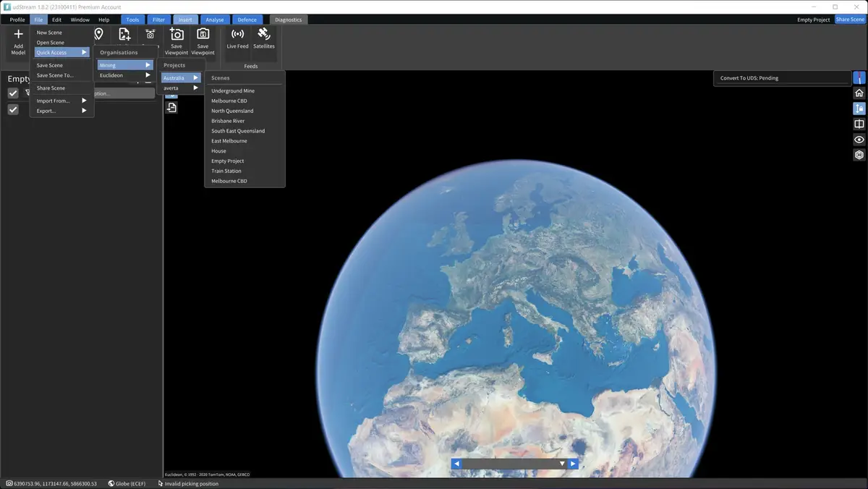The image size is (868, 489).
Task: Click the Convert To UDS: Pending progress bar
Action: [x=783, y=78]
